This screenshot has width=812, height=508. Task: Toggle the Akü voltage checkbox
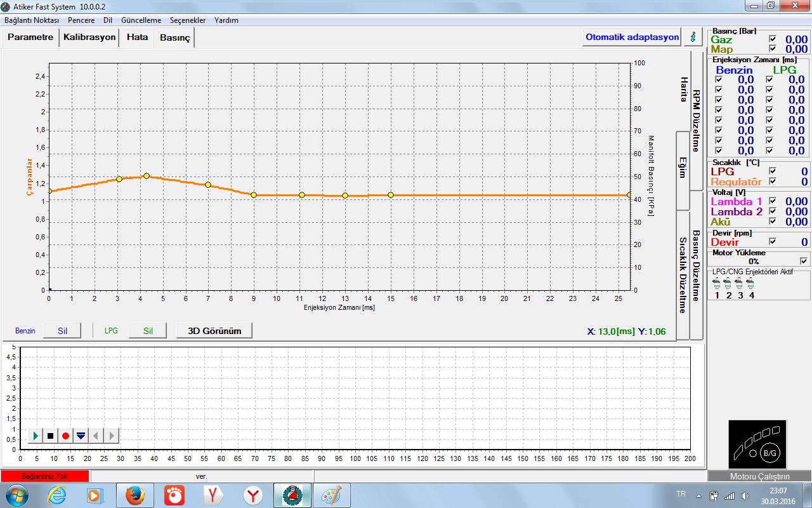tap(772, 222)
